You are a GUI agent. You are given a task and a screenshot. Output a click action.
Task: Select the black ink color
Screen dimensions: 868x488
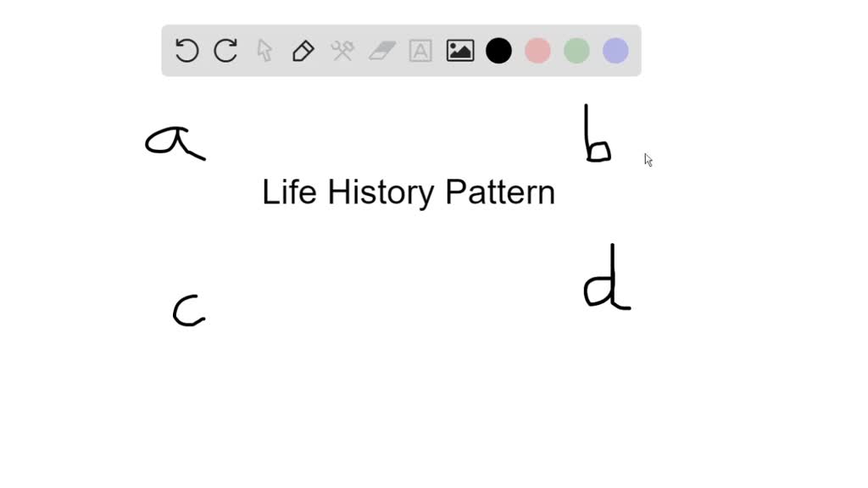click(498, 50)
